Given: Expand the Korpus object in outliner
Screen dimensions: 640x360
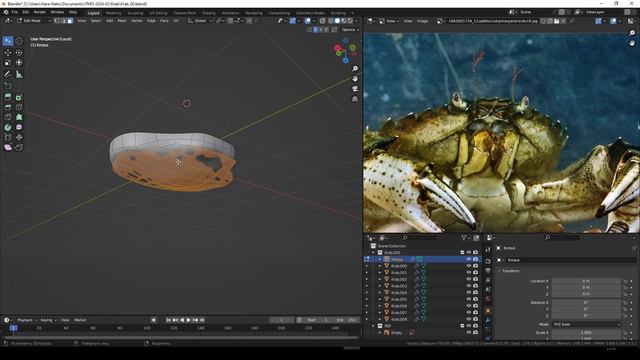Looking at the screenshot, I should click(380, 259).
